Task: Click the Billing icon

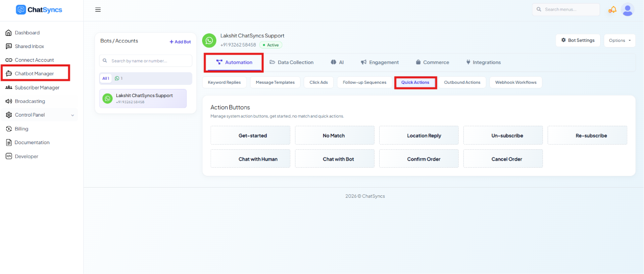Action: [x=9, y=129]
